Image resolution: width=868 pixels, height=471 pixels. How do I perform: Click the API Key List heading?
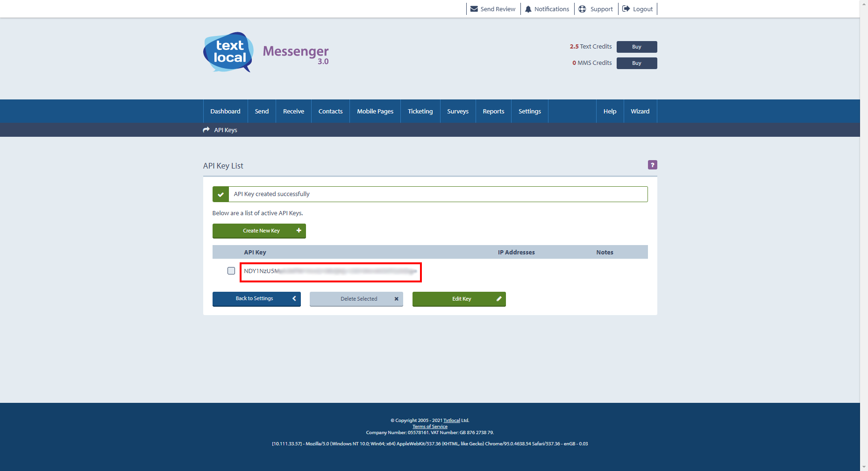(223, 166)
